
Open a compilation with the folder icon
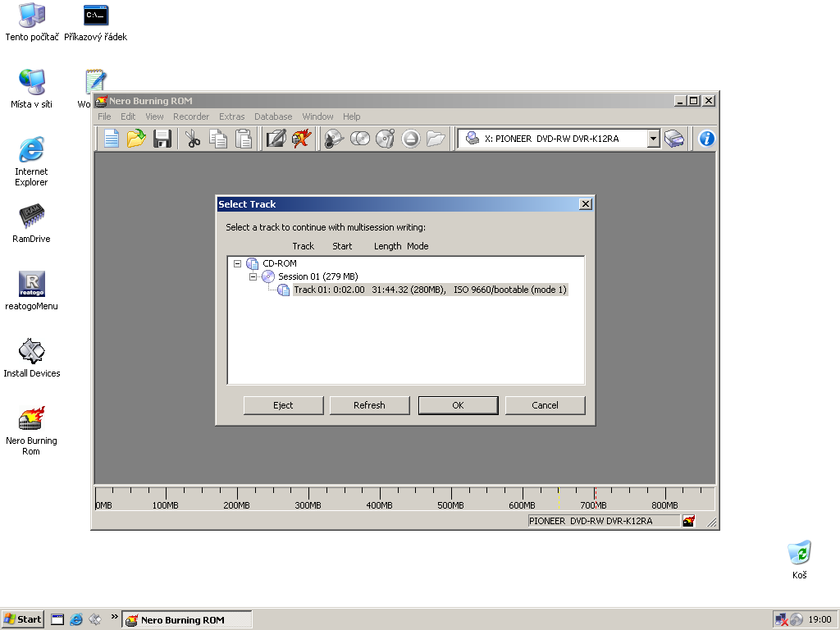click(137, 139)
